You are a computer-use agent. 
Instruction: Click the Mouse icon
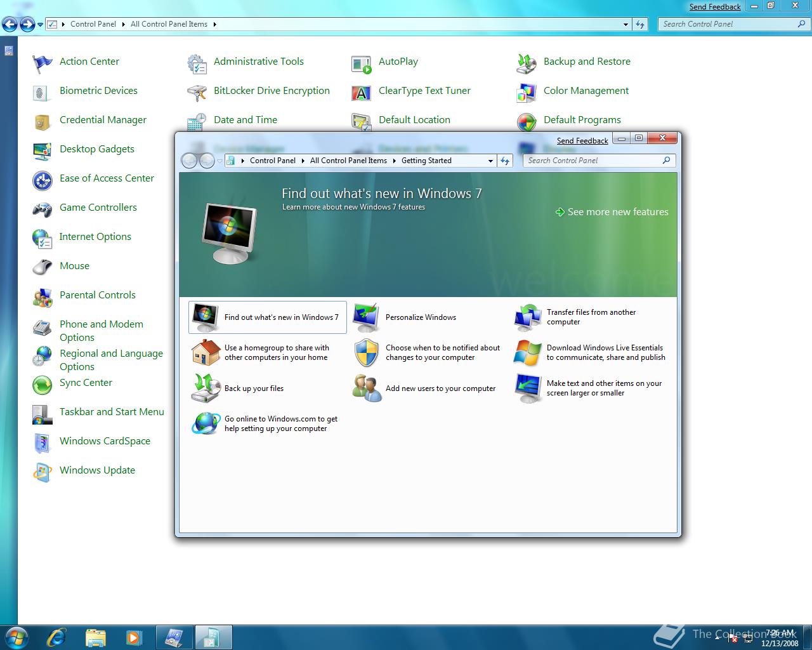[43, 267]
